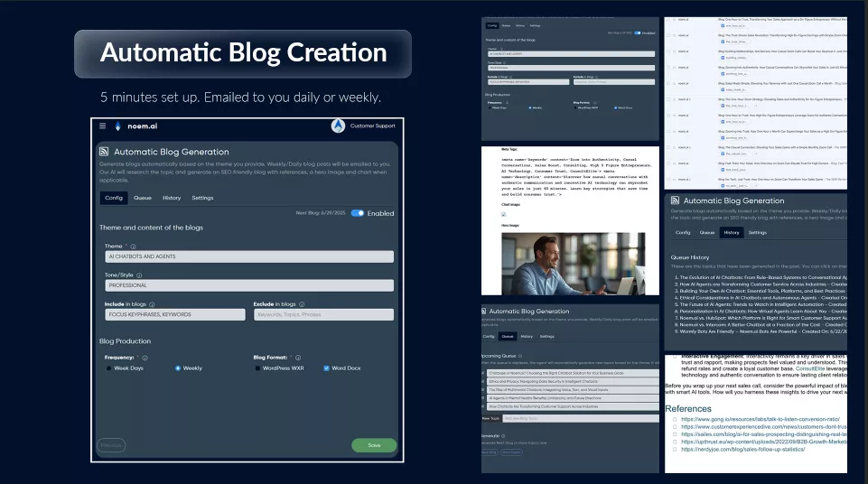
Task: Click the info icon next to Theme
Action: 133,246
